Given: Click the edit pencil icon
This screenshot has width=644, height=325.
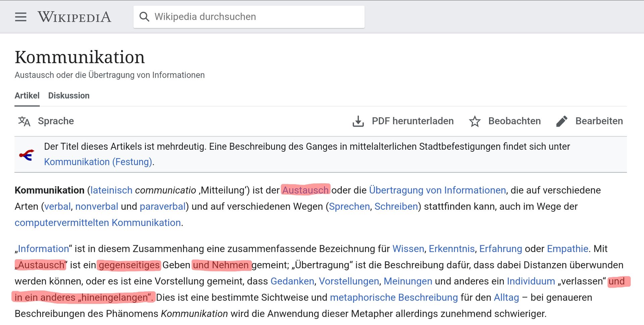Looking at the screenshot, I should point(561,121).
